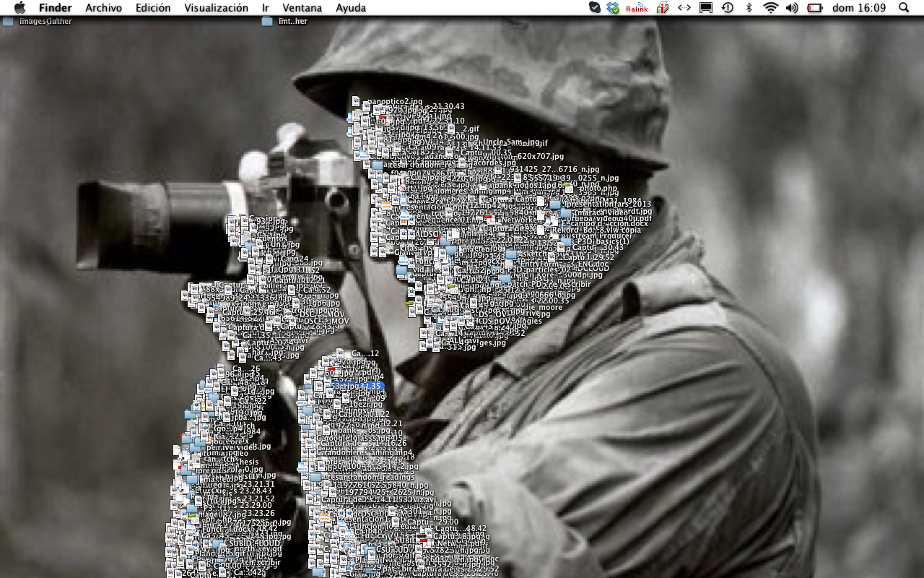Click the Ventana menu item
Viewport: 924px width, 578px height.
pyautogui.click(x=302, y=8)
